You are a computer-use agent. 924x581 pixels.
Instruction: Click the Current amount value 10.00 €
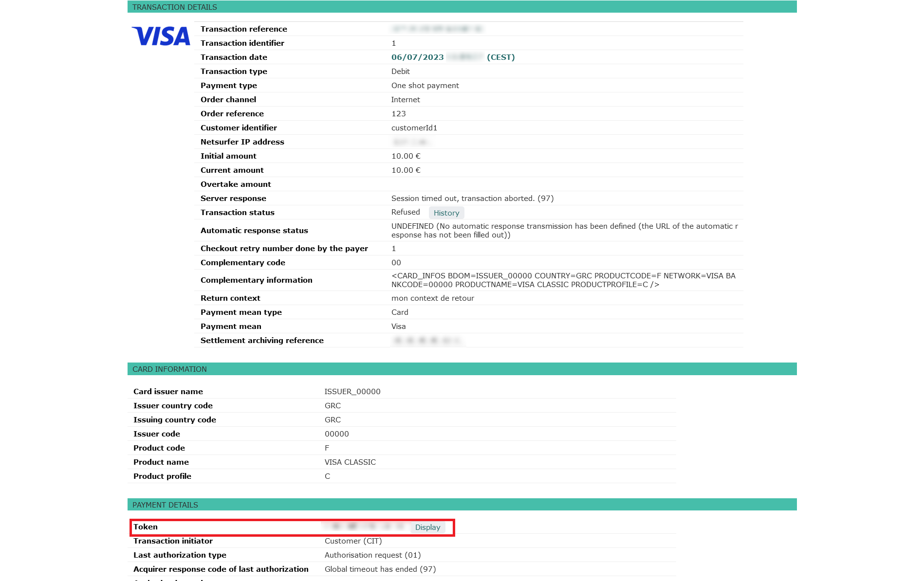pos(406,170)
